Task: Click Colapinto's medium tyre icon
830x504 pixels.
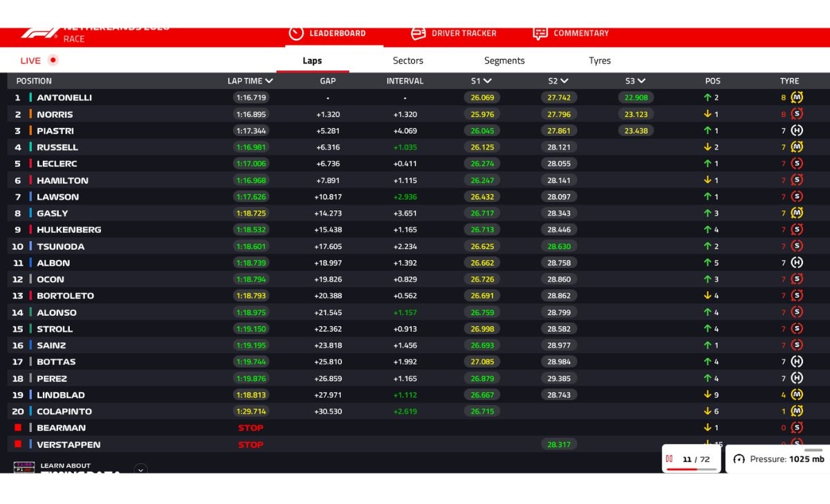Action: click(797, 411)
